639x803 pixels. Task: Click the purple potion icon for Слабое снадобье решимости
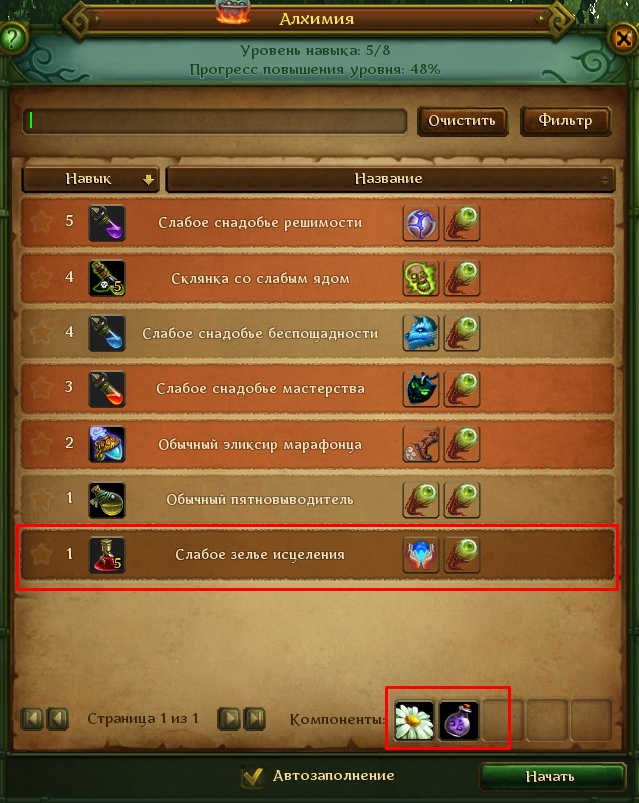[x=106, y=223]
